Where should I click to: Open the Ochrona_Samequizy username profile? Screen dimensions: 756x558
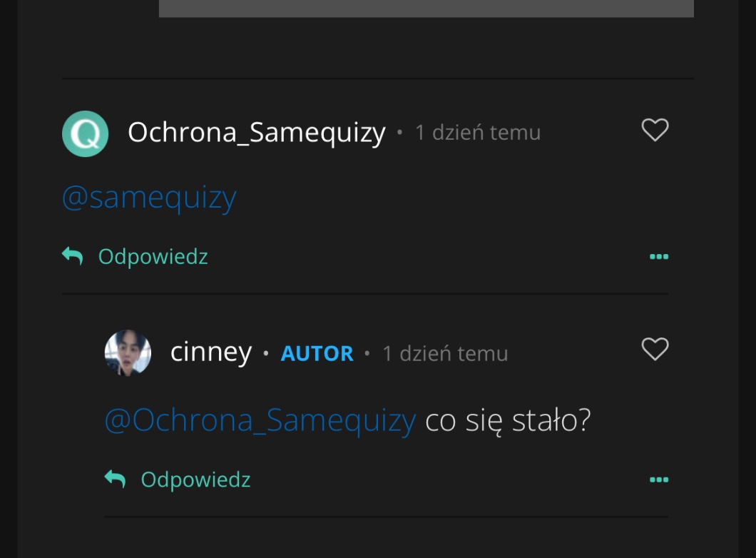(x=256, y=133)
